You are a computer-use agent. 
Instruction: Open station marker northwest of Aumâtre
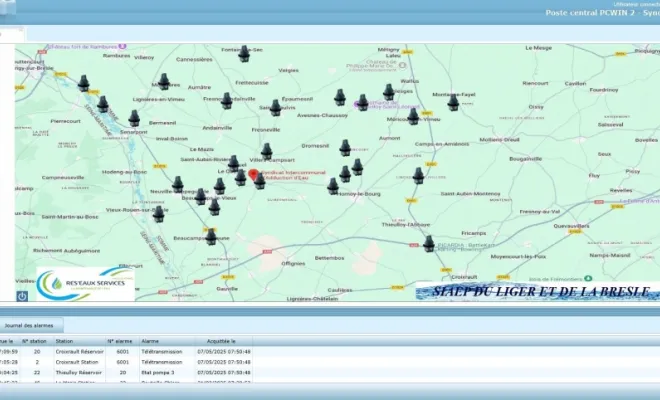click(164, 82)
